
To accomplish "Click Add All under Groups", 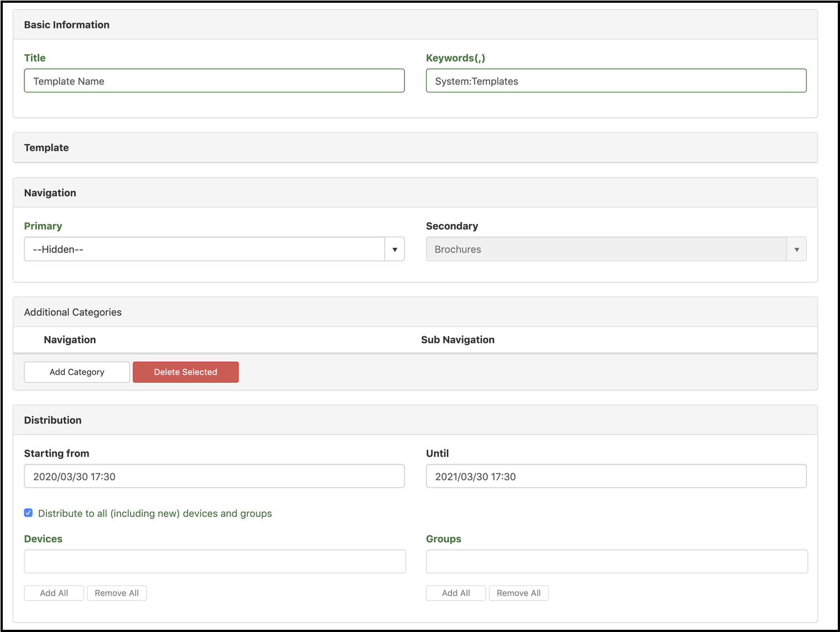I will (x=455, y=593).
